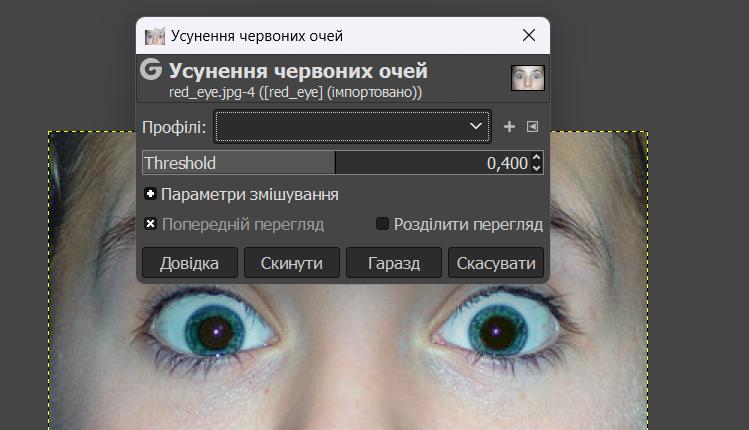The image size is (749, 430).
Task: Open help with the Довідка button
Action: [x=190, y=263]
